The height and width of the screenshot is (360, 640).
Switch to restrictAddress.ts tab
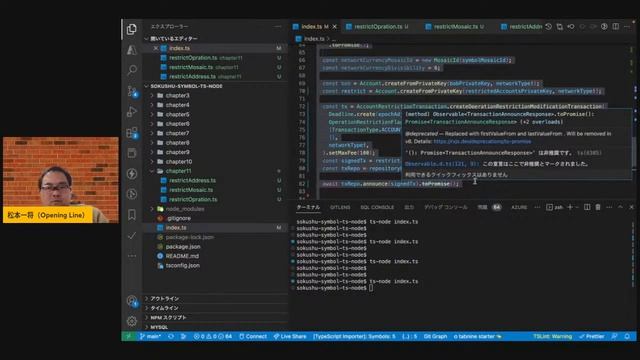(522, 27)
